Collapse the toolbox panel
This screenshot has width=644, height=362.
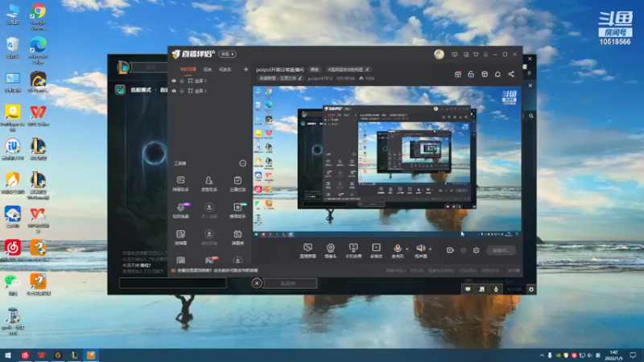243,163
